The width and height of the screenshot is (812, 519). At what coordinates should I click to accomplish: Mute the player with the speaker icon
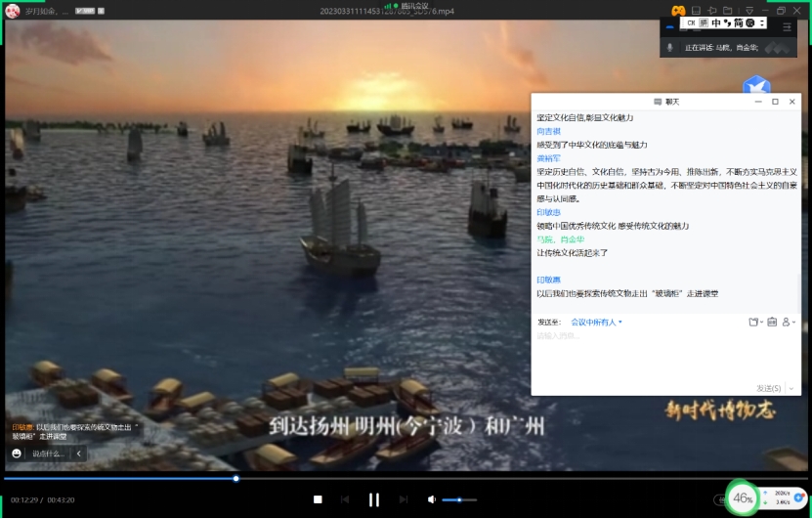tap(431, 499)
